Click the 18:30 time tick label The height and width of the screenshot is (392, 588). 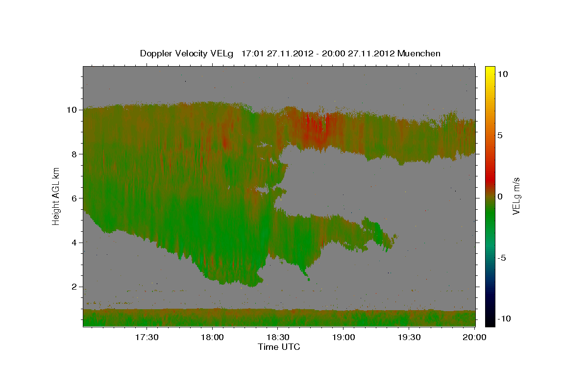pos(278,338)
